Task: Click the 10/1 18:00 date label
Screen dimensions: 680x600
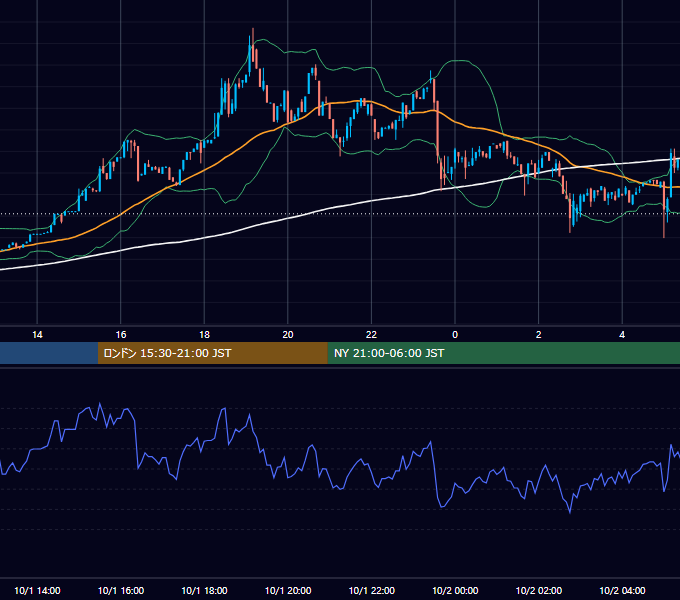Action: [x=204, y=590]
